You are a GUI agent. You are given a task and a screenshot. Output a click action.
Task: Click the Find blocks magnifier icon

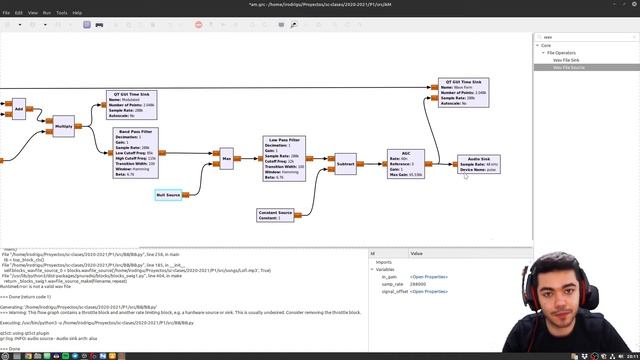click(x=293, y=25)
